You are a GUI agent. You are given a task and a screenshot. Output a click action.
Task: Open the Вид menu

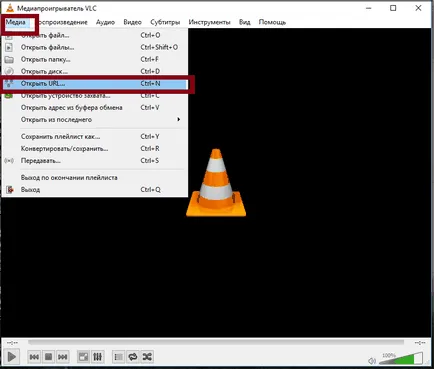pyautogui.click(x=244, y=22)
